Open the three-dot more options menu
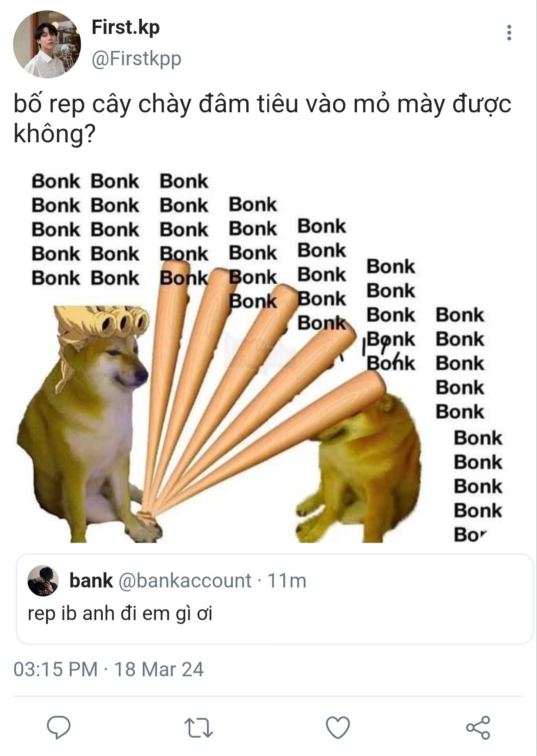This screenshot has height=756, width=537. [509, 33]
